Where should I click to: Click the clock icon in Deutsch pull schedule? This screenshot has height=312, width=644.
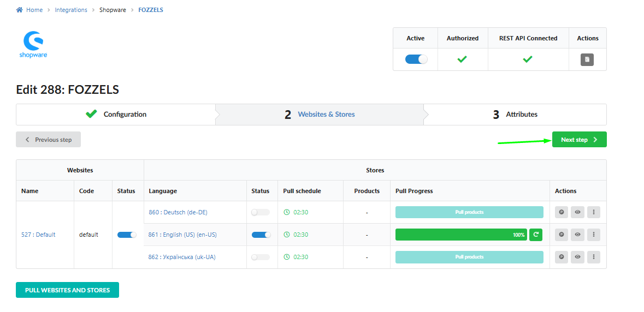tap(287, 212)
